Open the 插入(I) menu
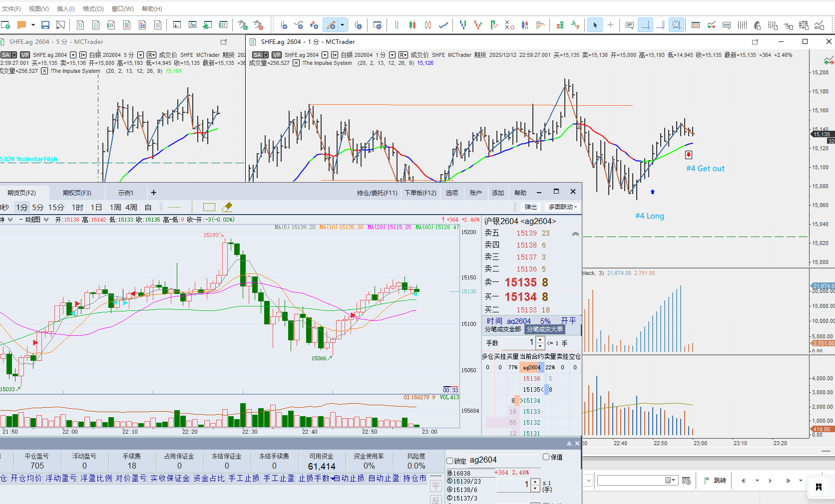835x504 pixels. [65, 8]
